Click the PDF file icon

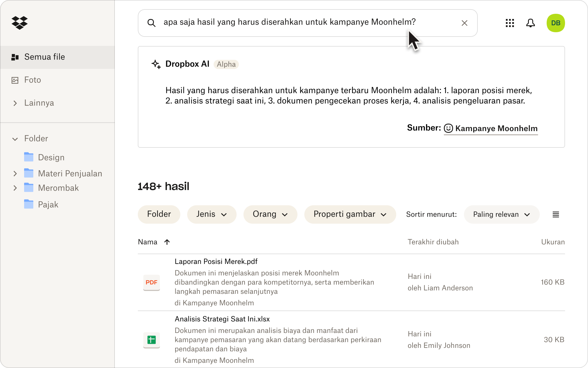click(x=152, y=282)
